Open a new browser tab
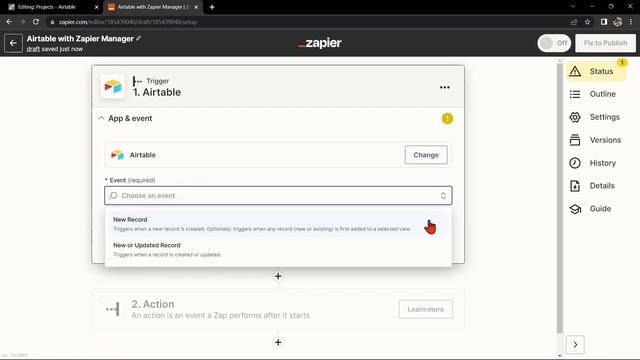640x360 pixels. (x=212, y=7)
